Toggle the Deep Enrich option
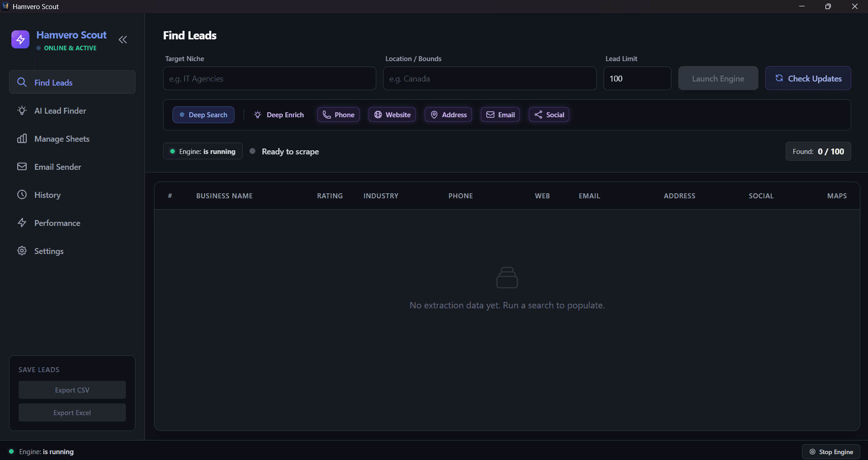Viewport: 868px width, 460px height. pyautogui.click(x=279, y=115)
